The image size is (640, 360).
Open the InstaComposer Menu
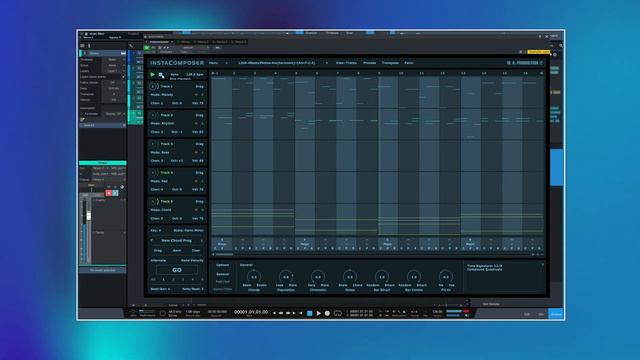click(x=213, y=63)
